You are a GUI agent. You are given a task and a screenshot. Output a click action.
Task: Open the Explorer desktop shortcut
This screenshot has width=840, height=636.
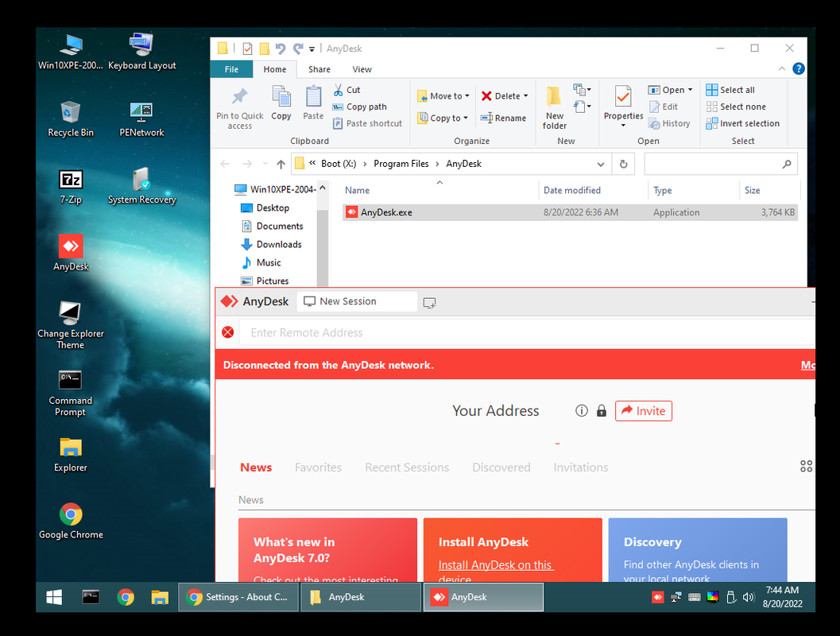pyautogui.click(x=71, y=455)
